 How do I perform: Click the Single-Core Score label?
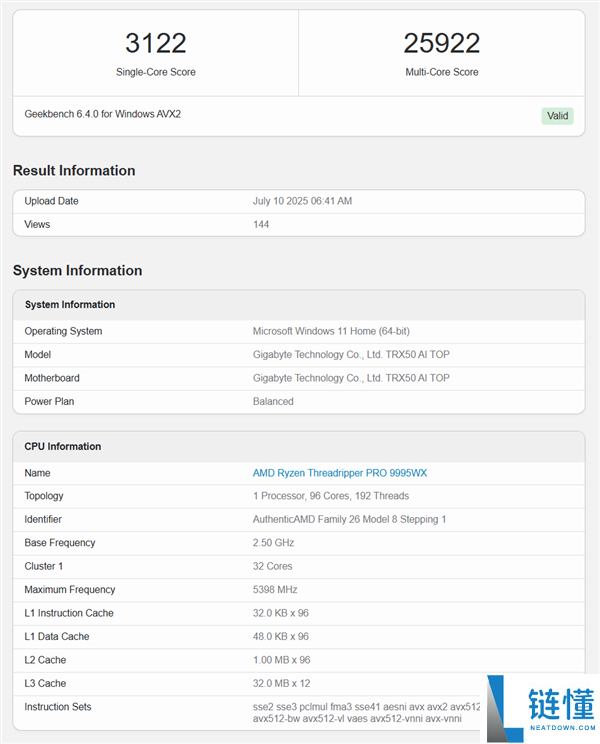(x=156, y=72)
